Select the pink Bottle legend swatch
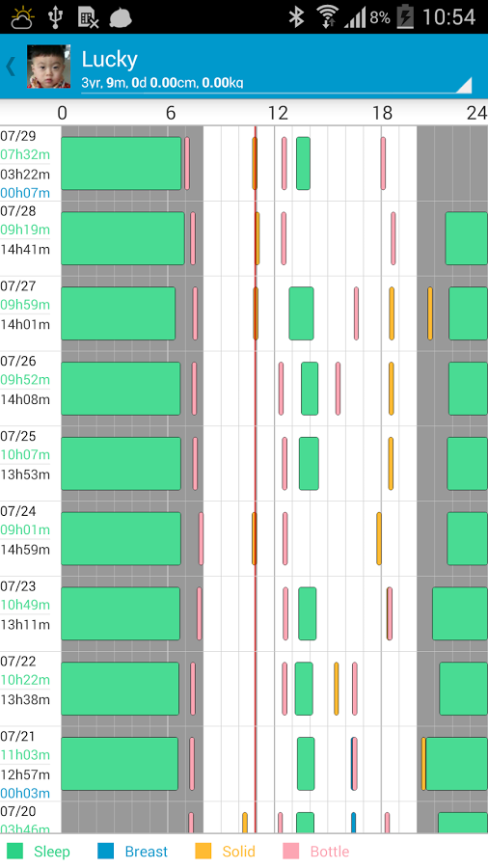The height and width of the screenshot is (868, 488). (290, 851)
